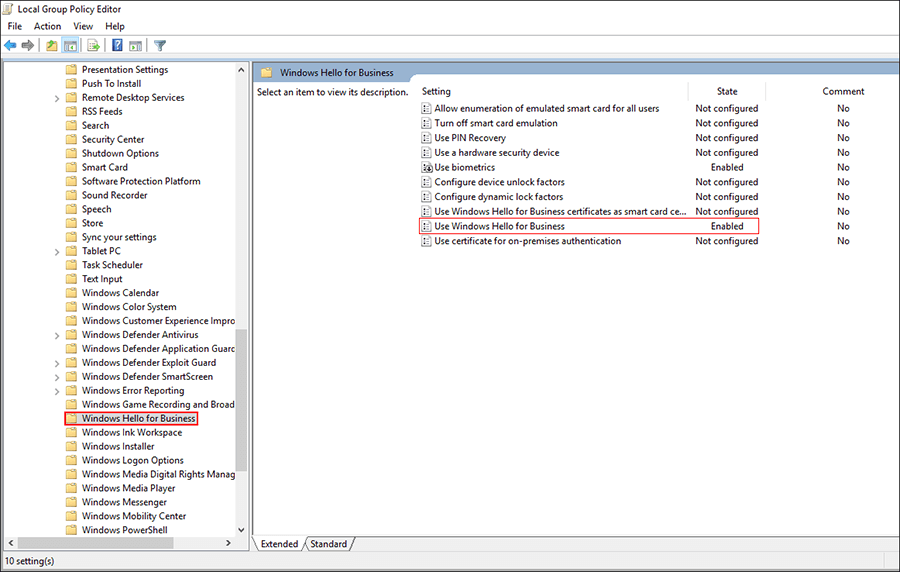Sort by the State column header
The height and width of the screenshot is (572, 900).
click(x=727, y=91)
